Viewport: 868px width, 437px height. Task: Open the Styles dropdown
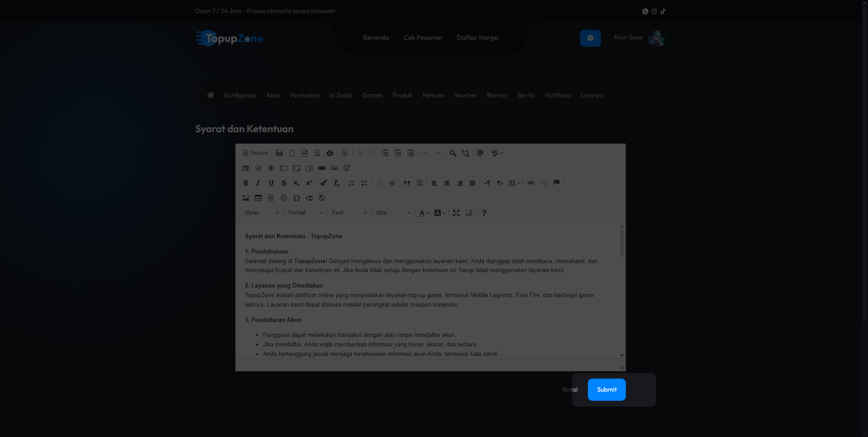(262, 213)
